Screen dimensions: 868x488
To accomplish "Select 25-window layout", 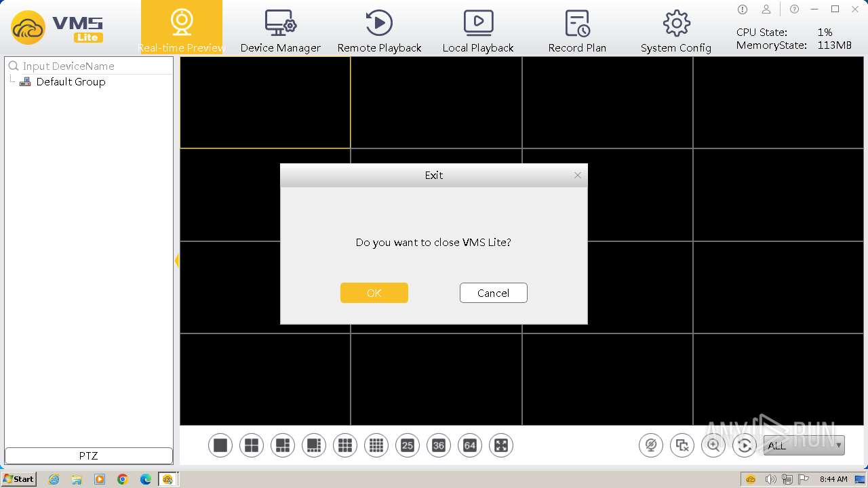I will [x=408, y=445].
